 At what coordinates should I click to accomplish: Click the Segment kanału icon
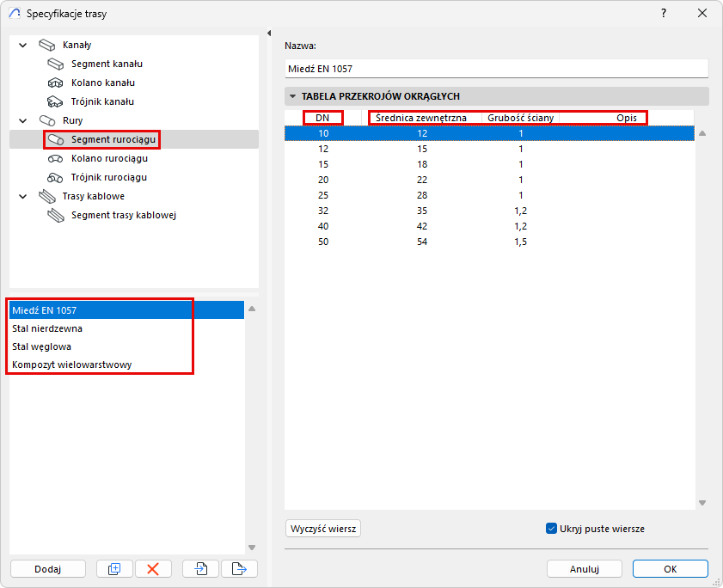(56, 64)
